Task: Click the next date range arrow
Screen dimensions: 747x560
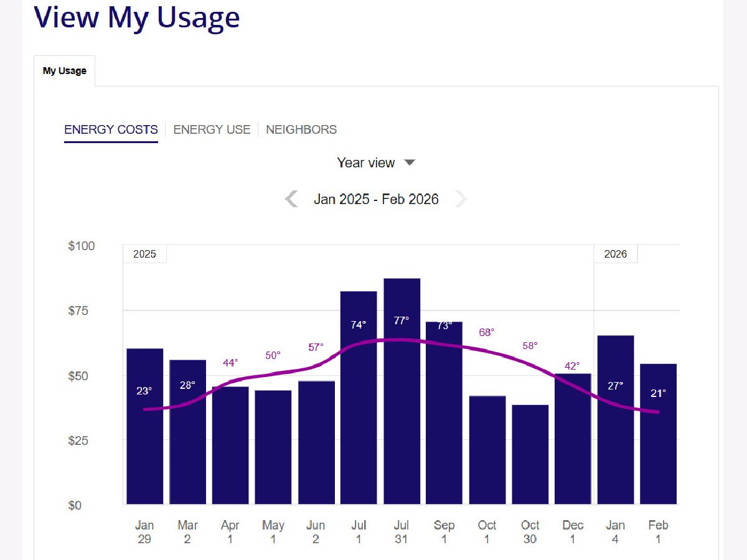Action: (x=461, y=199)
